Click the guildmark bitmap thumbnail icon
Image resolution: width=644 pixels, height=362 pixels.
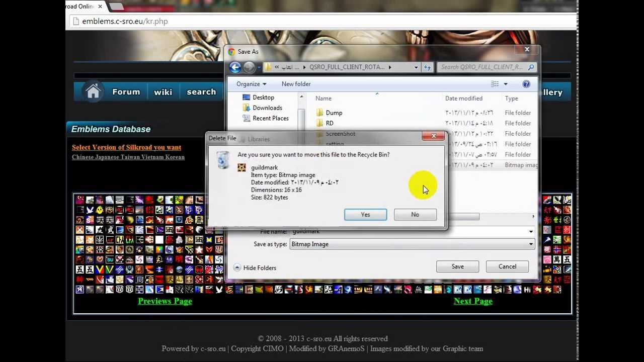pyautogui.click(x=242, y=168)
